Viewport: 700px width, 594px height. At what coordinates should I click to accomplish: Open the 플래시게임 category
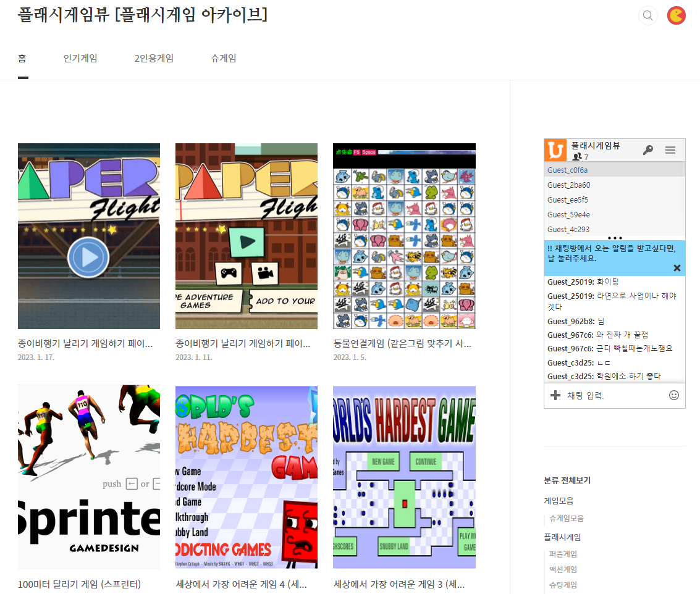(562, 537)
